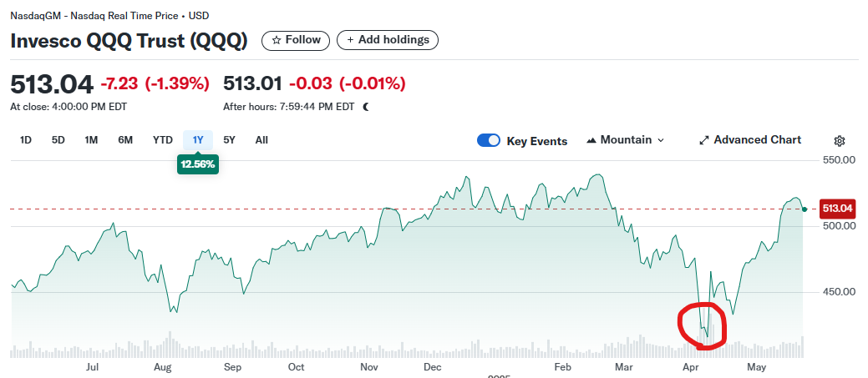The image size is (868, 378).
Task: Switch to the 5D range
Action: click(x=58, y=140)
